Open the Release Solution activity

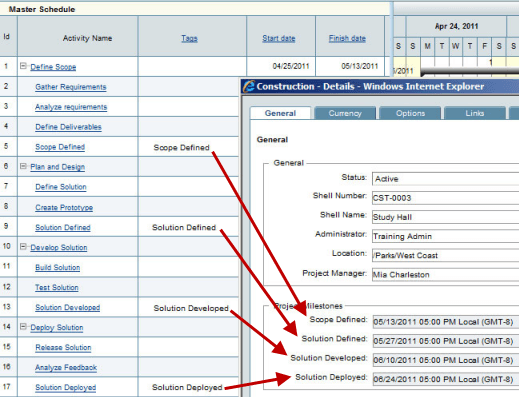pyautogui.click(x=63, y=348)
